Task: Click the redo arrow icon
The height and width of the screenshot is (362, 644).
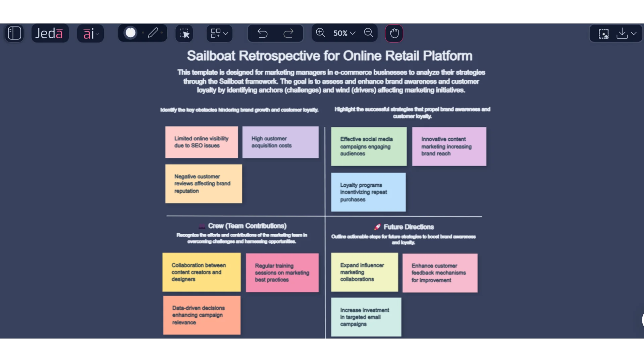Action: click(x=289, y=33)
